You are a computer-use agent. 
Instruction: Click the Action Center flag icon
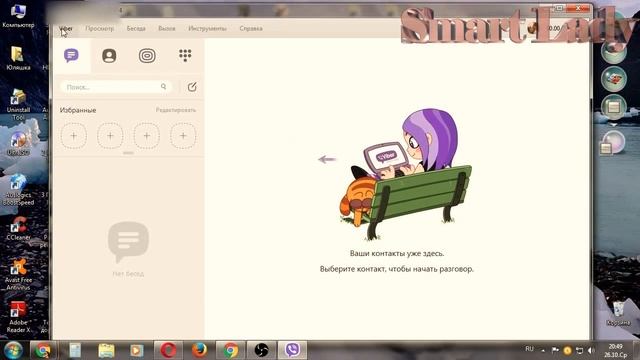[x=555, y=350]
